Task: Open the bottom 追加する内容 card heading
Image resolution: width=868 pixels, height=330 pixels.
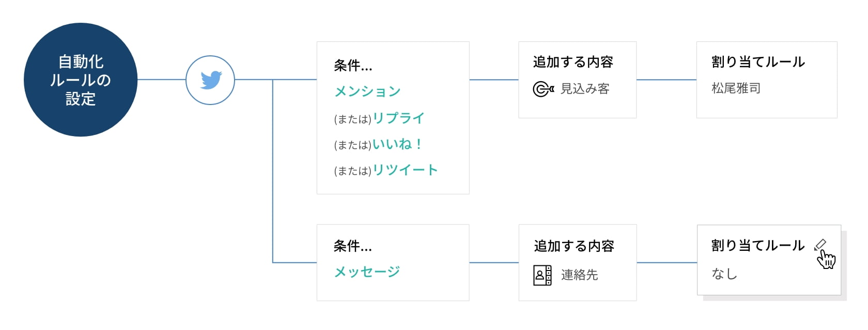Action: [x=574, y=246]
